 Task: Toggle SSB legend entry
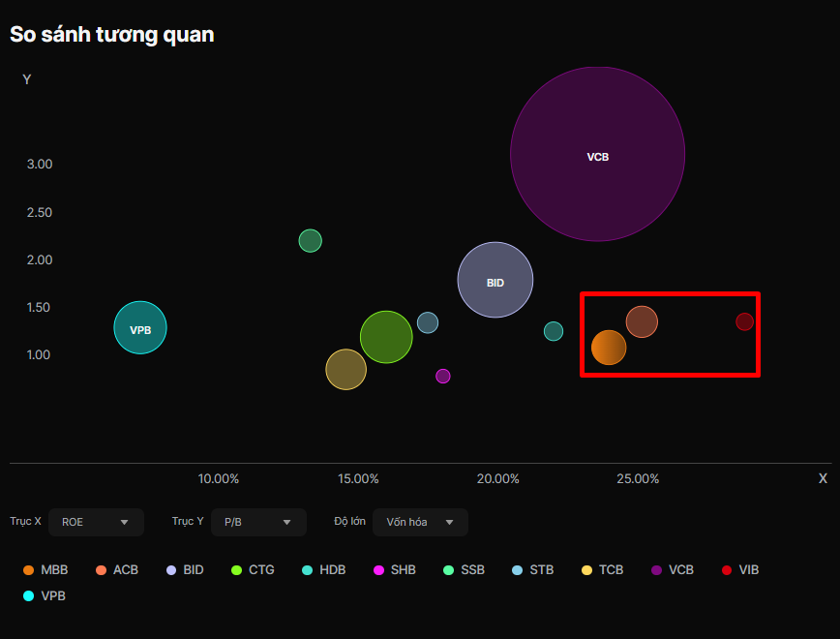point(464,570)
